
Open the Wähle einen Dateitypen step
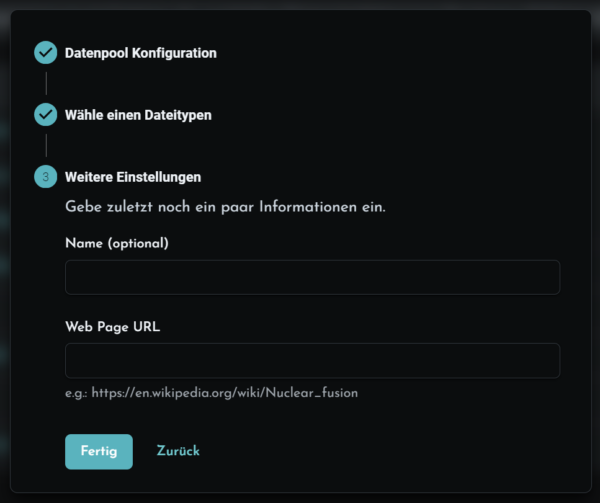[x=138, y=115]
